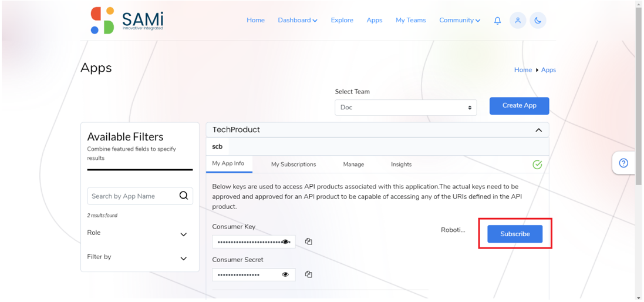Open the notifications bell icon
The width and height of the screenshot is (644, 302).
pyautogui.click(x=497, y=21)
